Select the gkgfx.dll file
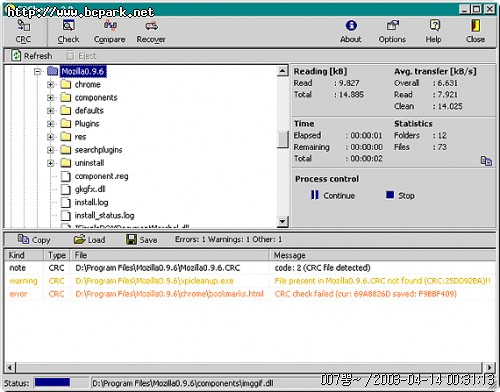The image size is (500, 392). pyautogui.click(x=90, y=189)
